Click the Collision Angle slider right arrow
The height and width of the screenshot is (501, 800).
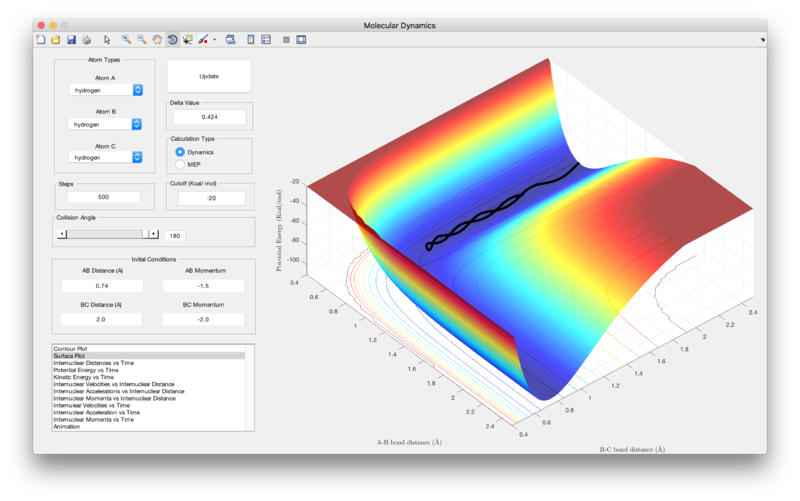pyautogui.click(x=153, y=234)
